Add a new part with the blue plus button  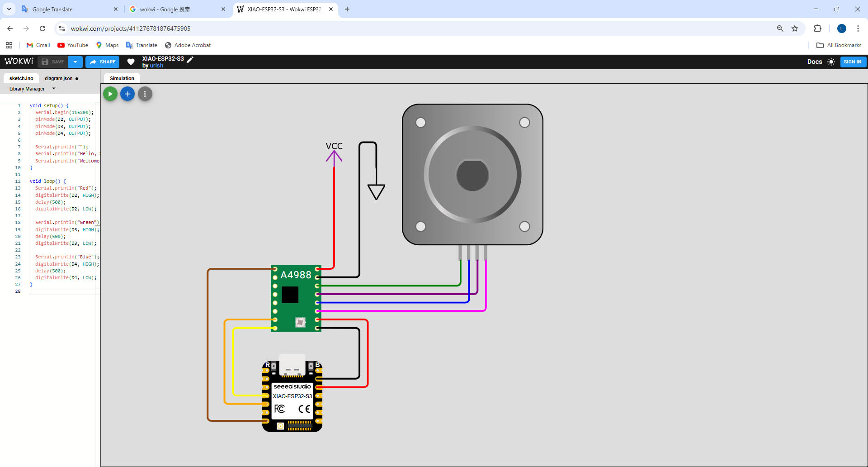click(x=127, y=94)
